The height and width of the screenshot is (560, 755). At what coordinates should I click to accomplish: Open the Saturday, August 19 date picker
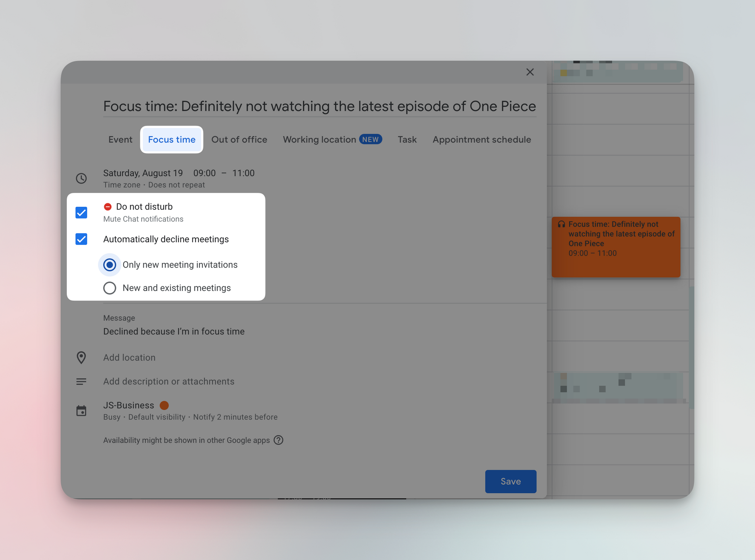coord(143,173)
